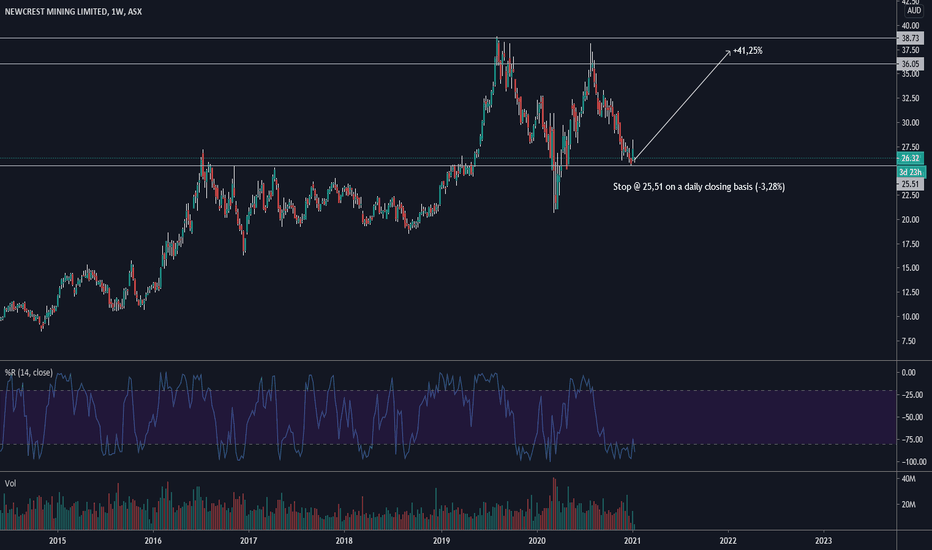Click the 20M volume axis value

[908, 505]
